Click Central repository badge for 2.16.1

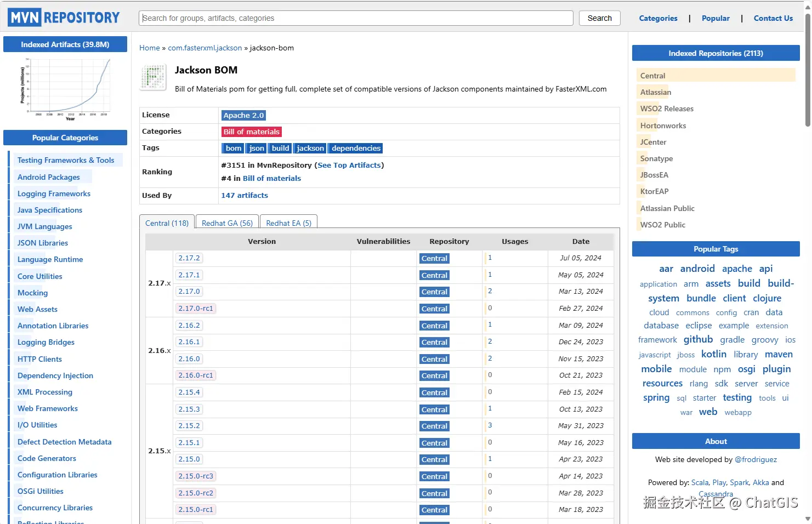click(x=434, y=343)
